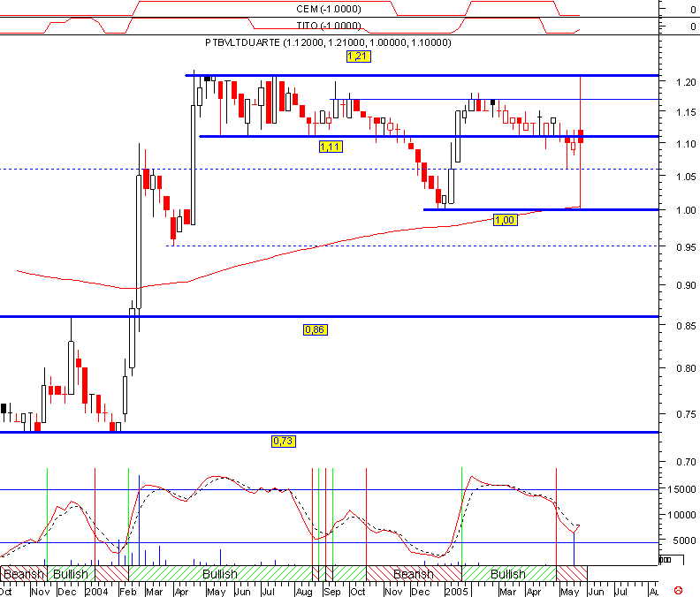Click the 0.85 price axis label

point(686,326)
